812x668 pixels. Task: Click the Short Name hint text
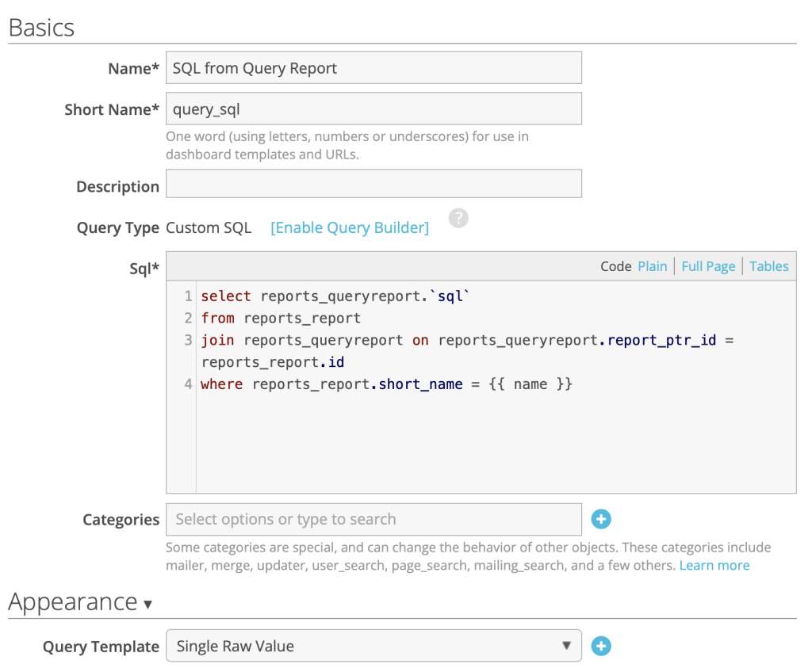[347, 145]
